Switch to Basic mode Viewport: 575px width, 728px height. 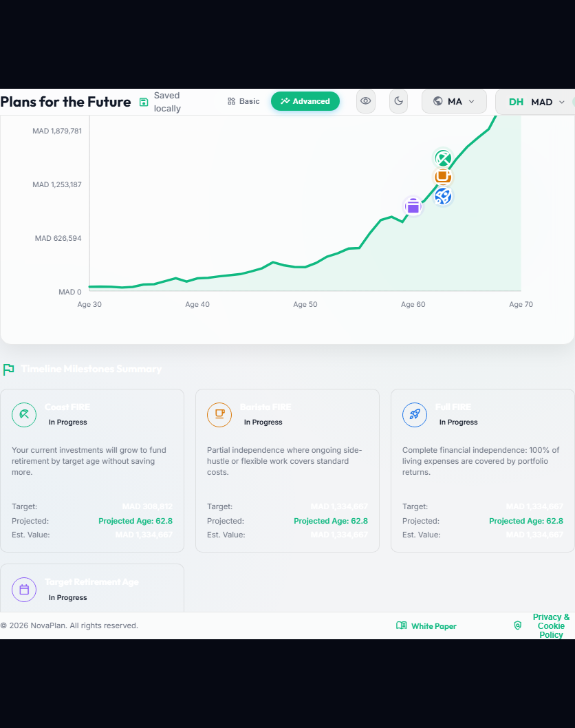243,101
